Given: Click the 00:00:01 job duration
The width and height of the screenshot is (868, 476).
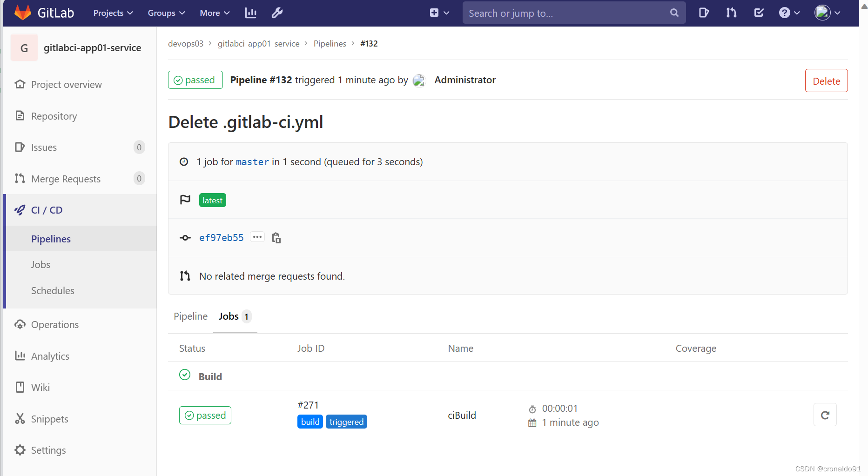Looking at the screenshot, I should click(x=560, y=409).
